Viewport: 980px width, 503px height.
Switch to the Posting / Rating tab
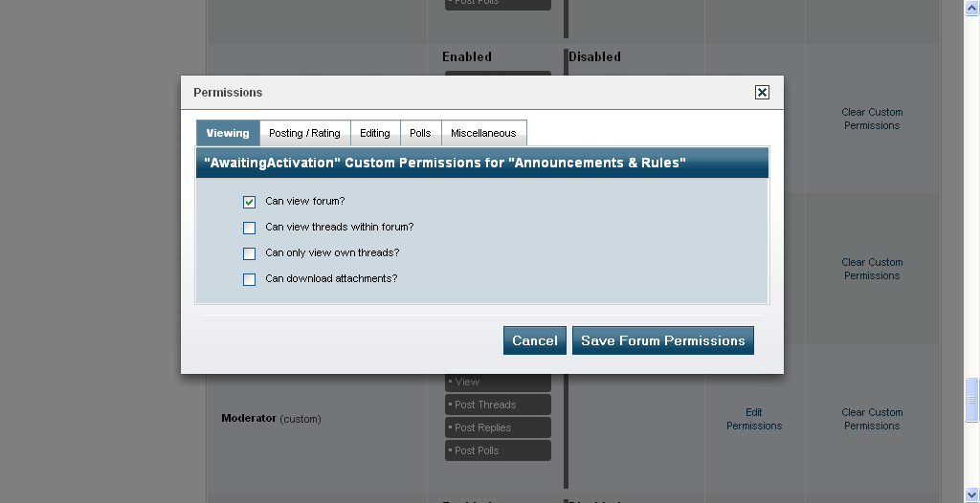click(304, 133)
